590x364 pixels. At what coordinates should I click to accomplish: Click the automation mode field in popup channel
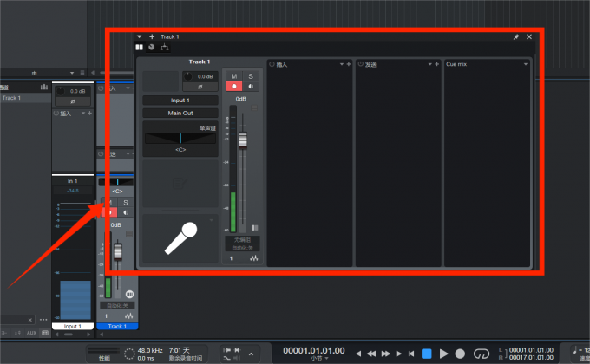(242, 248)
